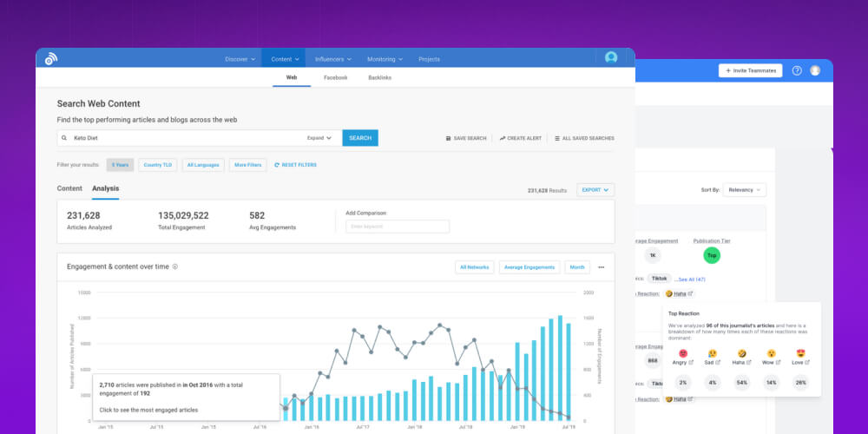Screen dimensions: 868x434
Task: Open More Filters
Action: [x=248, y=165]
